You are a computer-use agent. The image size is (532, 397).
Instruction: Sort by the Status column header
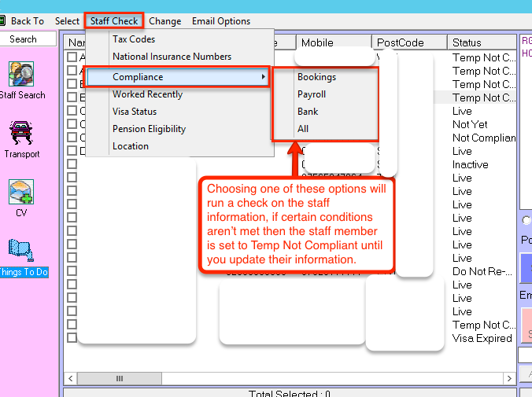coord(467,42)
